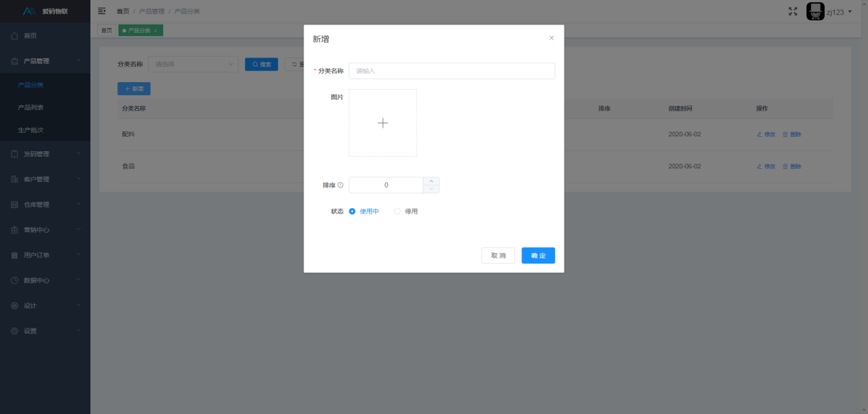The image size is (868, 414).
Task: Click the fullscreen icon in top bar
Action: coord(793,11)
